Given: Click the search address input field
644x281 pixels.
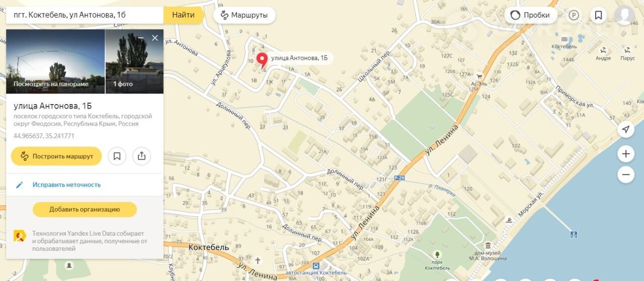Looking at the screenshot, I should (85, 15).
